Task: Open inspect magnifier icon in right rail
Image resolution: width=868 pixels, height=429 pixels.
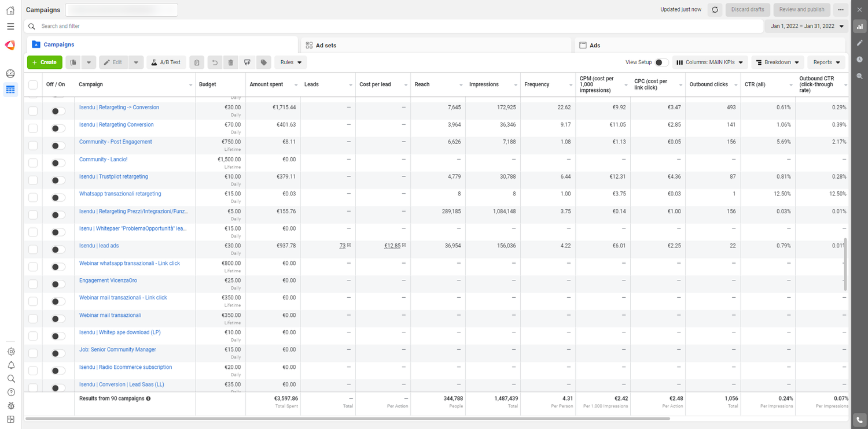Action: tap(860, 76)
